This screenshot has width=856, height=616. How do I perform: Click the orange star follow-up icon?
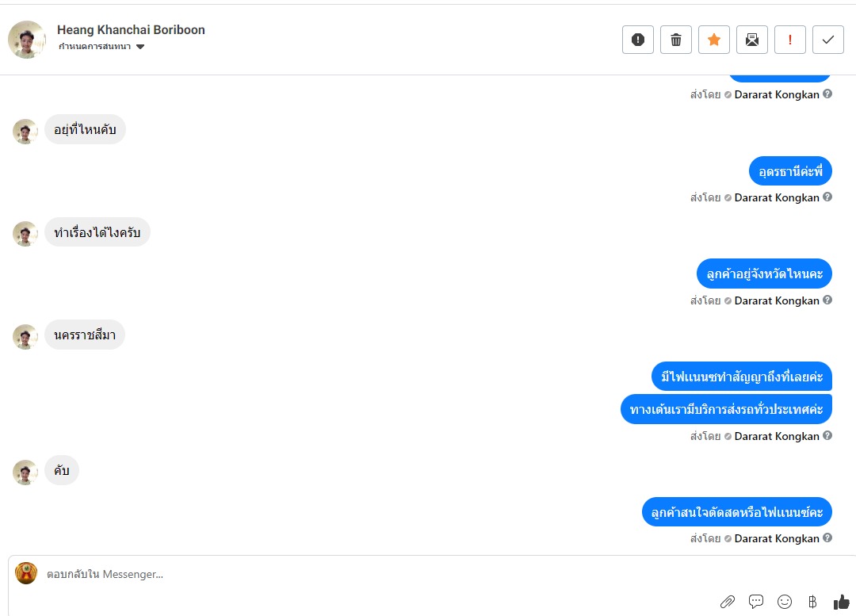(x=714, y=40)
